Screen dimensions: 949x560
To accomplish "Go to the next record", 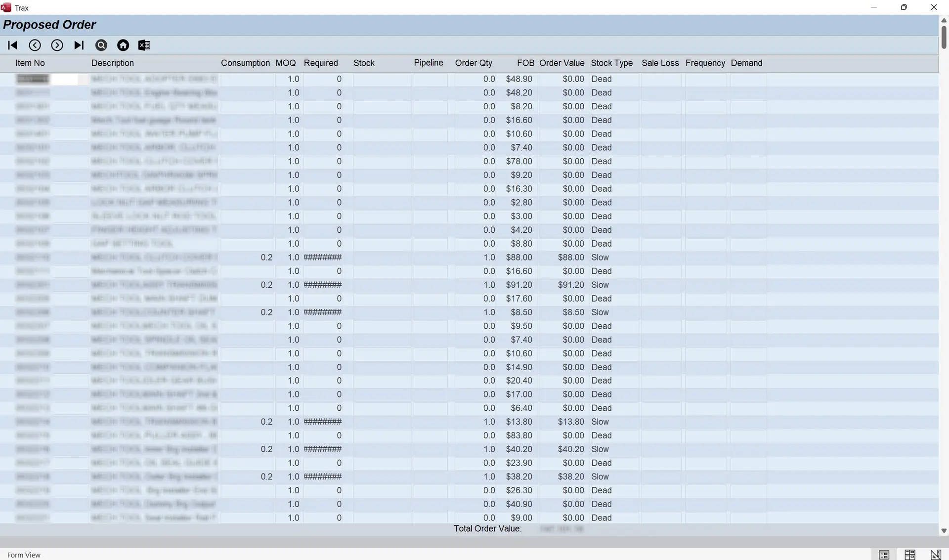I will point(57,45).
